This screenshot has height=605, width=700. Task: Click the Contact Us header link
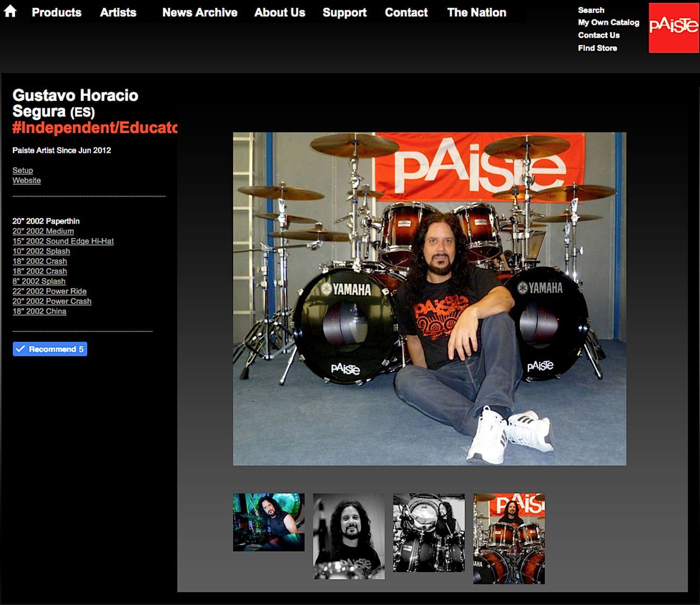coord(599,35)
